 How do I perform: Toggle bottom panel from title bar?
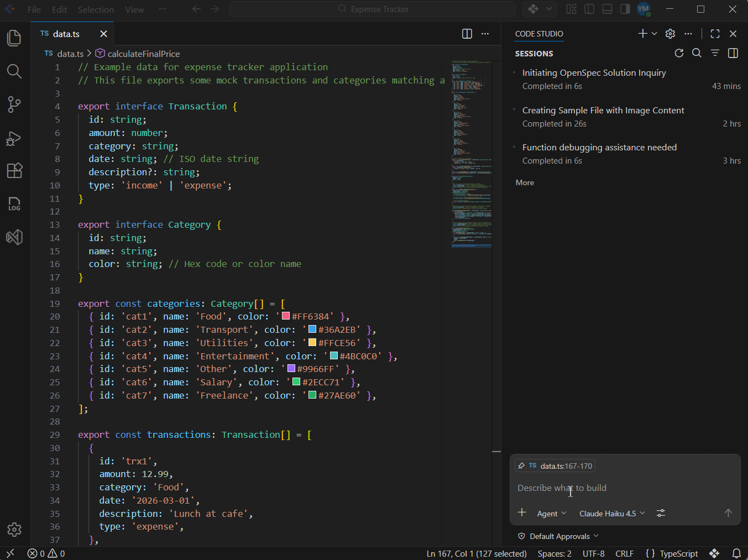[607, 9]
